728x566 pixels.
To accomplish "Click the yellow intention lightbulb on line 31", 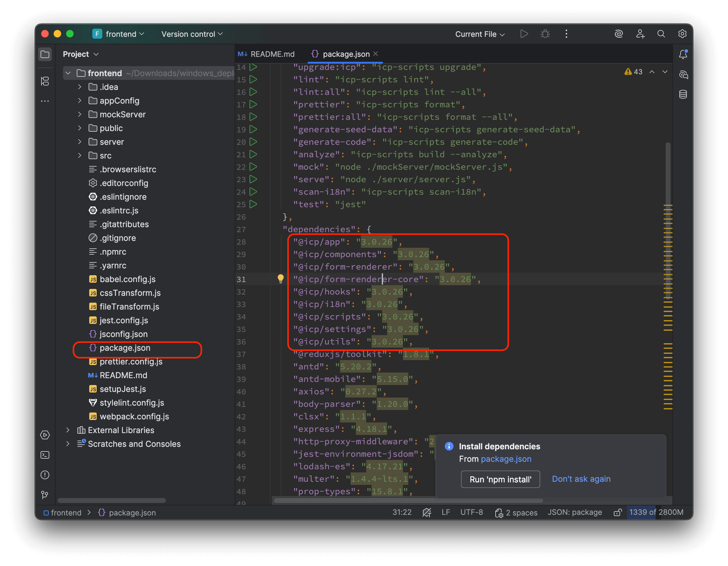I will (281, 279).
